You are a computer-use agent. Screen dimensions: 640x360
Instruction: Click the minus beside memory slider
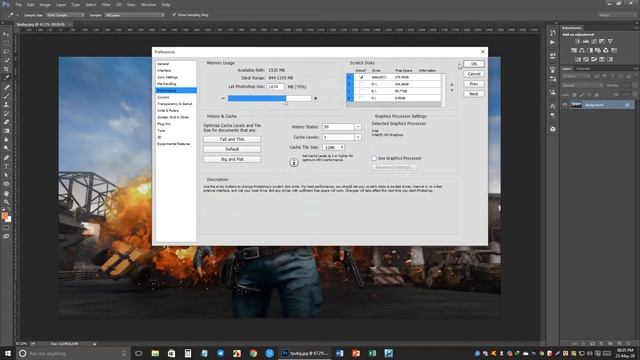coord(223,98)
